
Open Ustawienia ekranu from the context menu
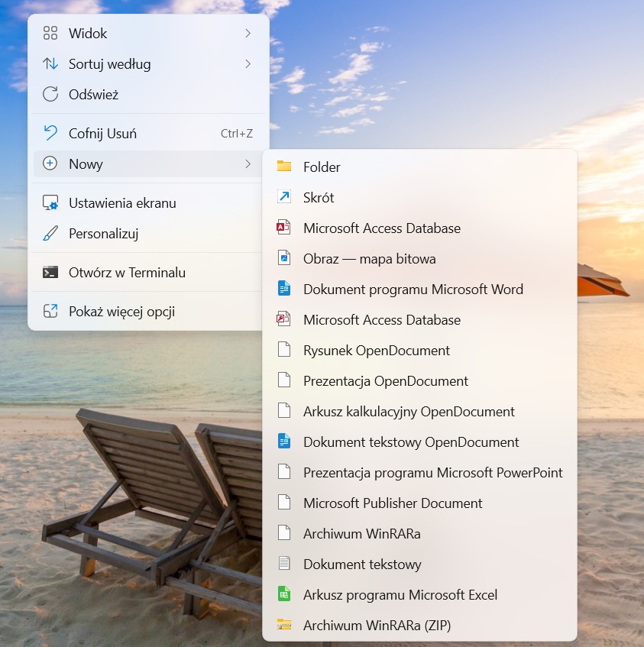pos(122,203)
